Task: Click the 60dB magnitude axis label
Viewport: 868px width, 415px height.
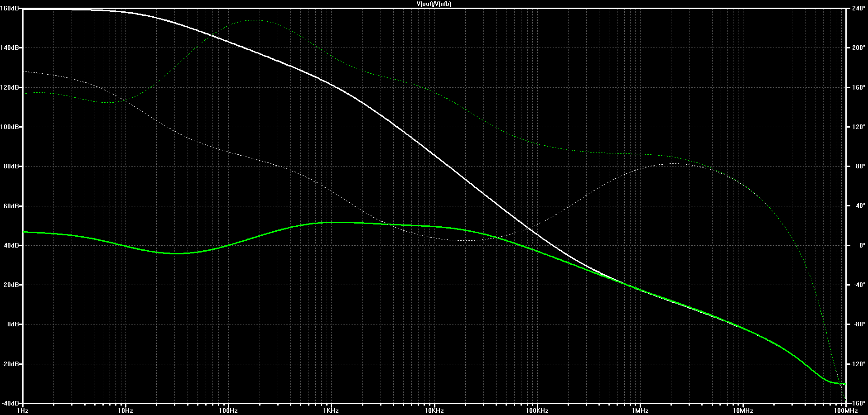Action: coord(11,206)
